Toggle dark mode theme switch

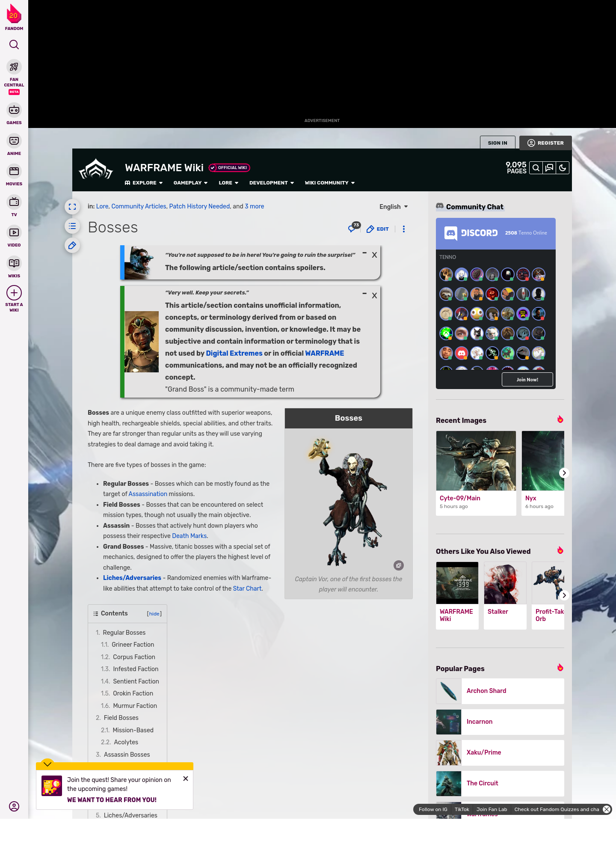[x=563, y=168]
